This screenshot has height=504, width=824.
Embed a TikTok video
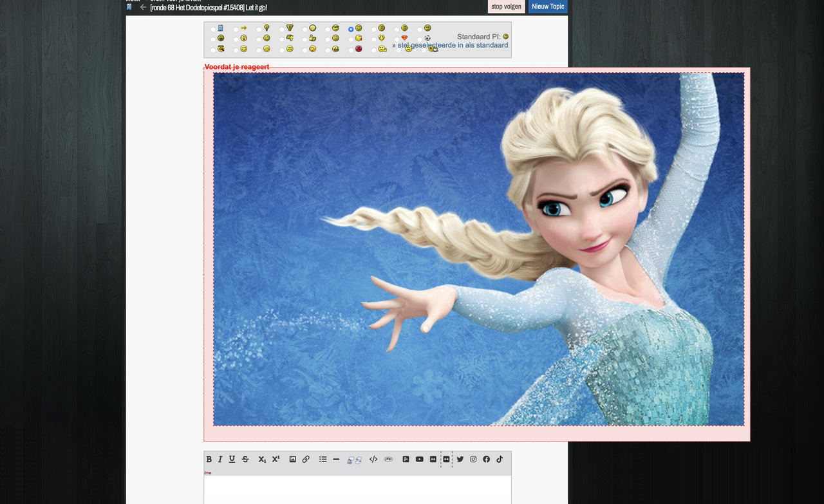[499, 460]
